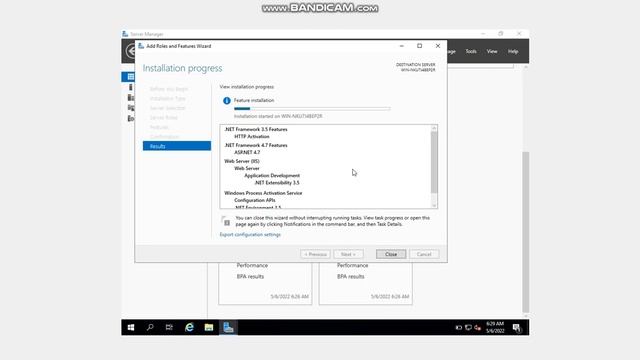Click the DESTINATION SERVER label

416,65
